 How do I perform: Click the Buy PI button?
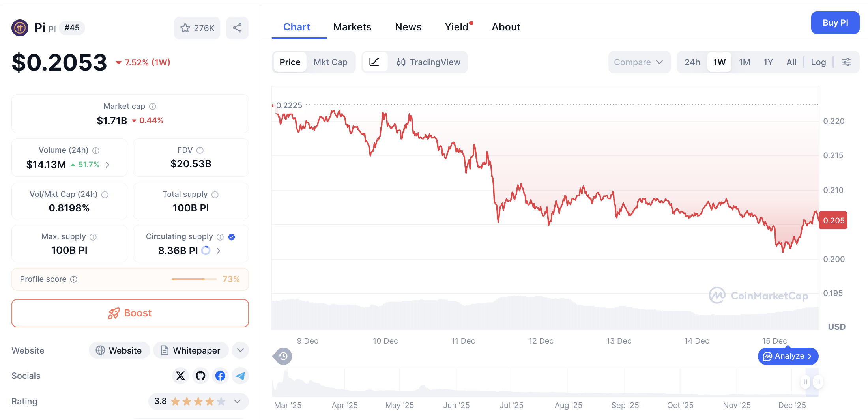835,22
